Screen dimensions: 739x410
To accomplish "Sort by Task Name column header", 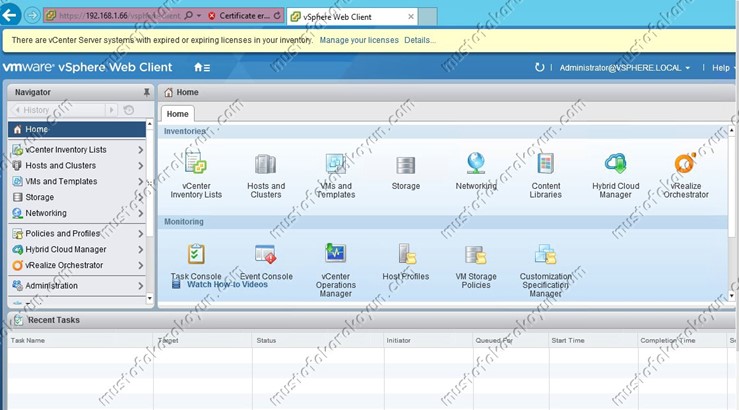I will pos(28,340).
